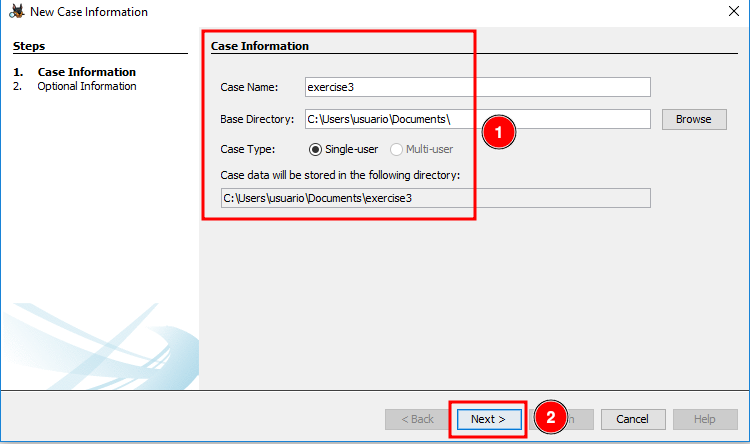The image size is (750, 444).
Task: Click the Base Directory path field
Action: [477, 119]
